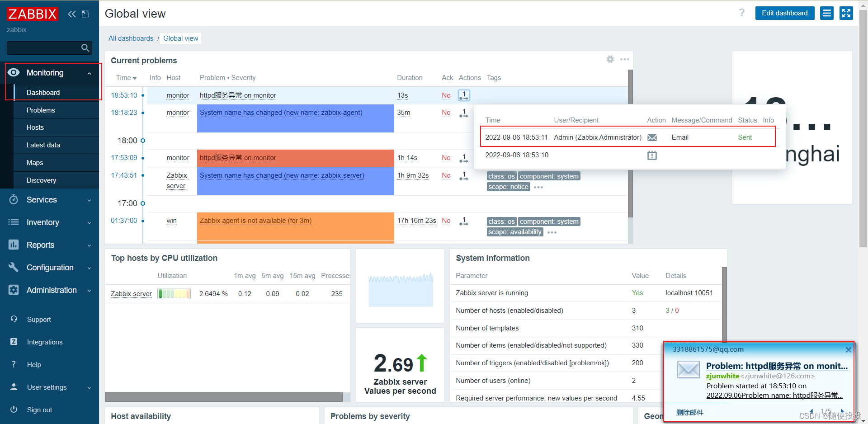Click the Edit dashboard button

[784, 13]
